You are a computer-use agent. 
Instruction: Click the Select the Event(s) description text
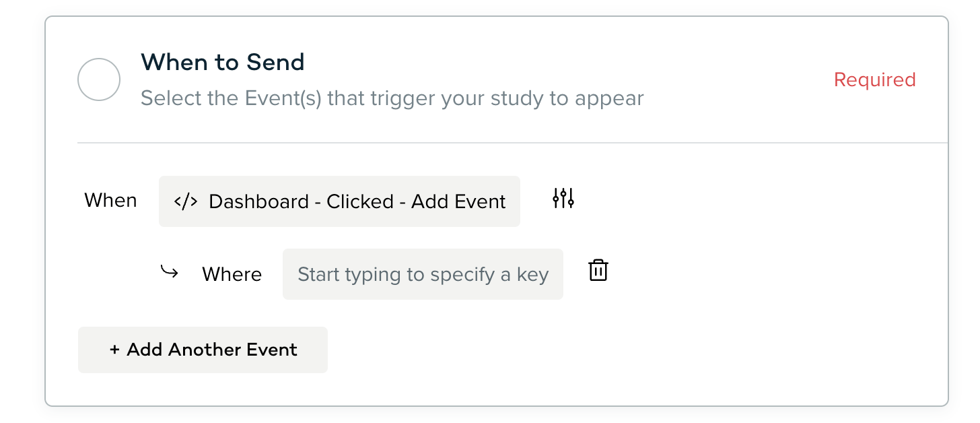391,98
